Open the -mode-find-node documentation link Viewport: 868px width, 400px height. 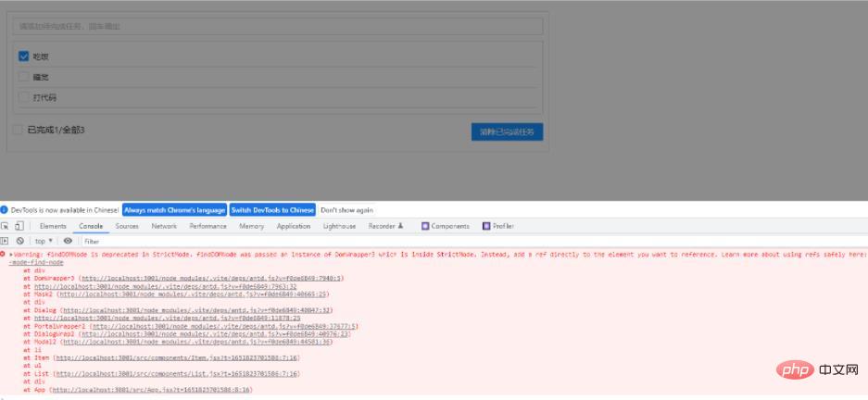(x=36, y=262)
